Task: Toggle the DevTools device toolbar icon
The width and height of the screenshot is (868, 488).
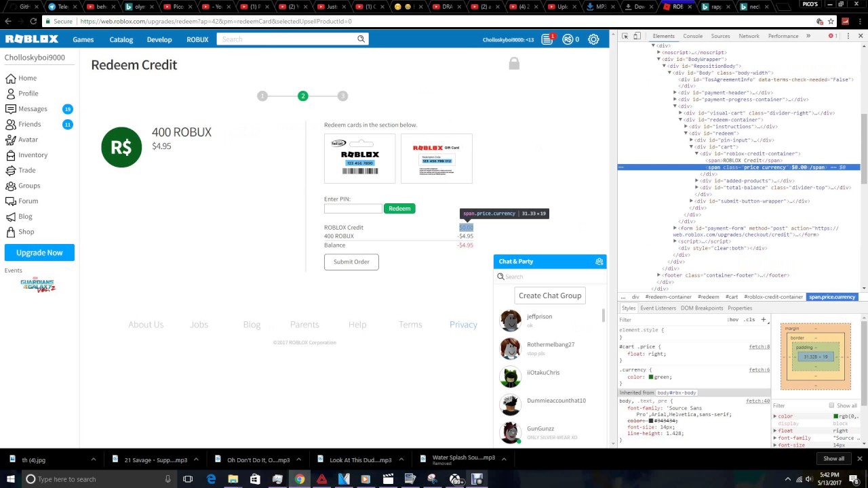Action: tap(639, 36)
